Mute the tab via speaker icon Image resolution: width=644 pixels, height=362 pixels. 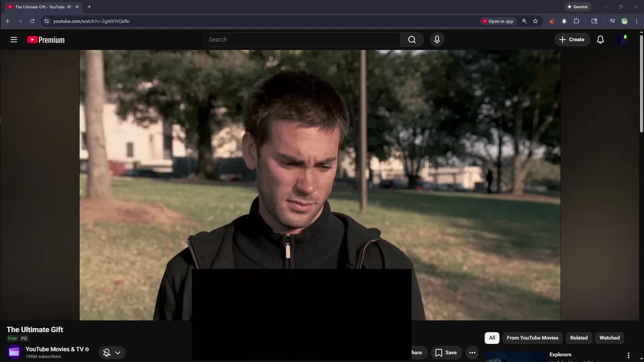coord(69,7)
